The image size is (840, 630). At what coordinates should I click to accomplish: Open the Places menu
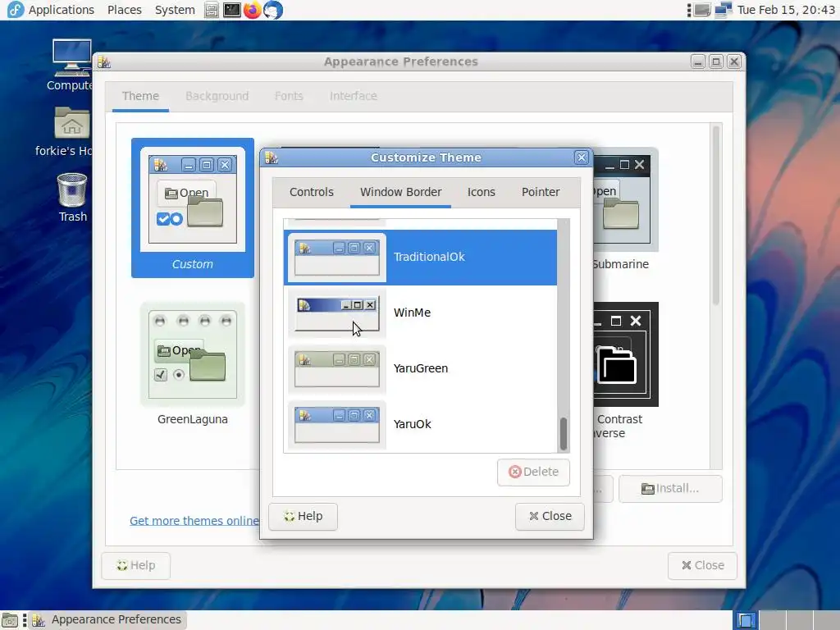[x=125, y=10]
